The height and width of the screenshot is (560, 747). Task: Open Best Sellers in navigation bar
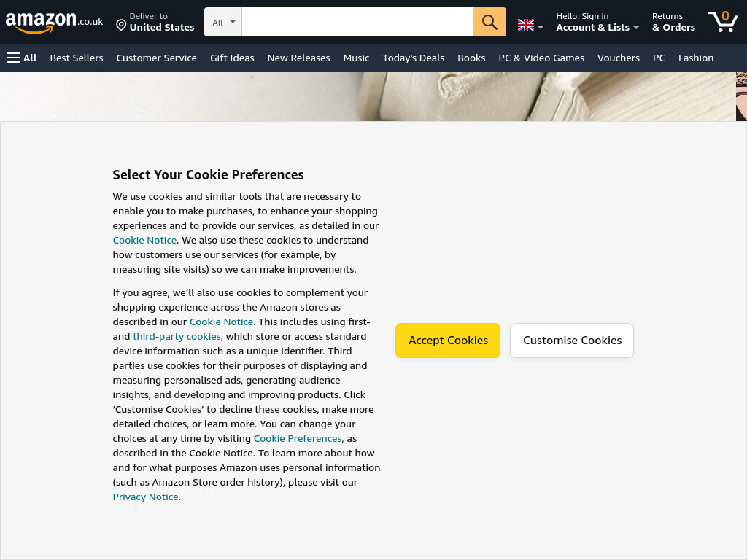[x=77, y=58]
